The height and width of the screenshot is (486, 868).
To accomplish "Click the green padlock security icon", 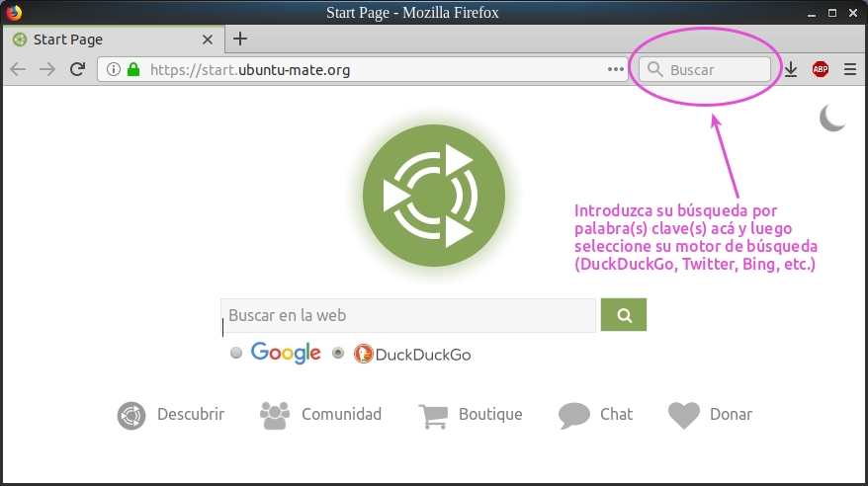I will pos(133,70).
